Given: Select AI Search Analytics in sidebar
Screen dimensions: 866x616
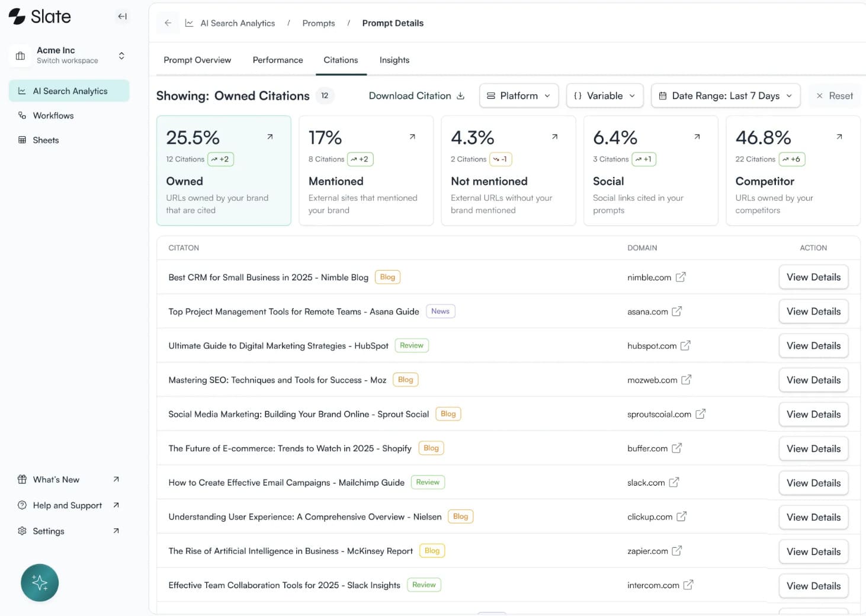Looking at the screenshot, I should pyautogui.click(x=69, y=91).
